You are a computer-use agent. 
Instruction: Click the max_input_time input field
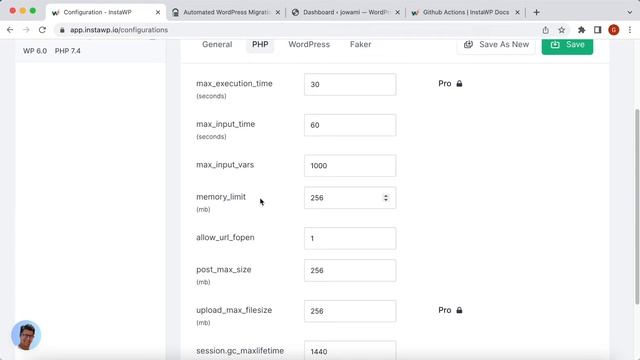[x=350, y=125]
